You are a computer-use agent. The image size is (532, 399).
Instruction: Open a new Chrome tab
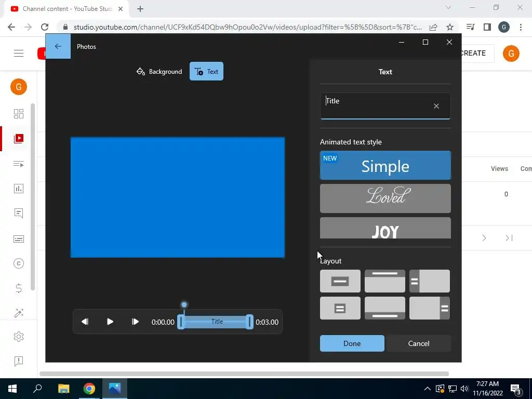click(x=140, y=9)
